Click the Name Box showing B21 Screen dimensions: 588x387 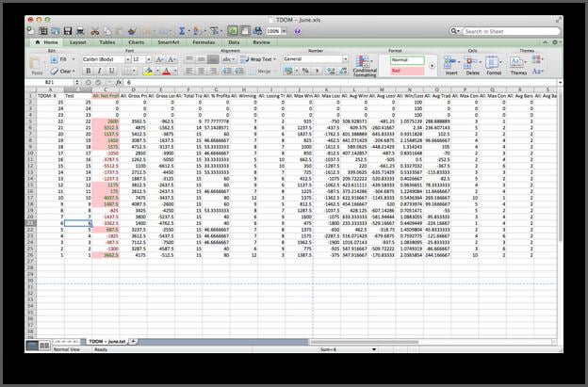pyautogui.click(x=50, y=82)
